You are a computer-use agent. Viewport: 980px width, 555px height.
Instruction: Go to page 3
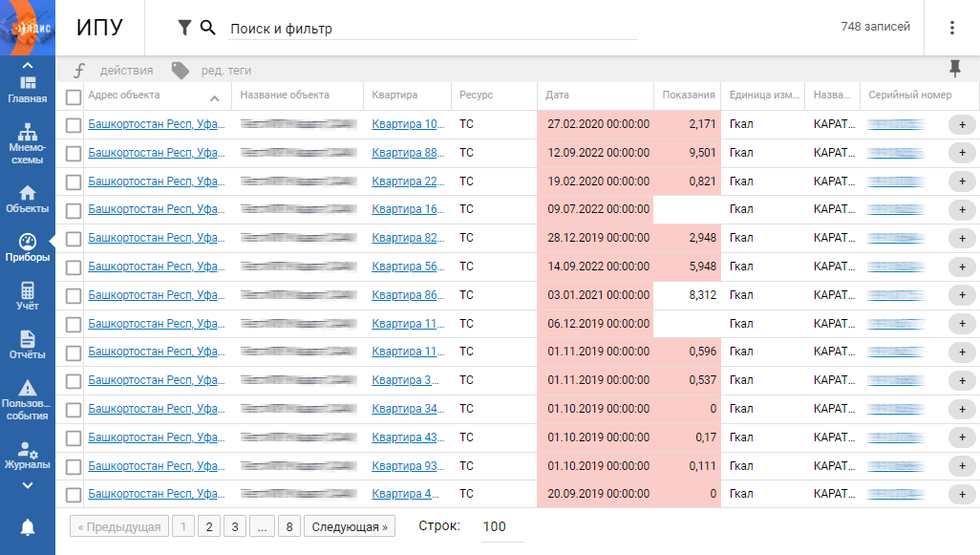[235, 527]
